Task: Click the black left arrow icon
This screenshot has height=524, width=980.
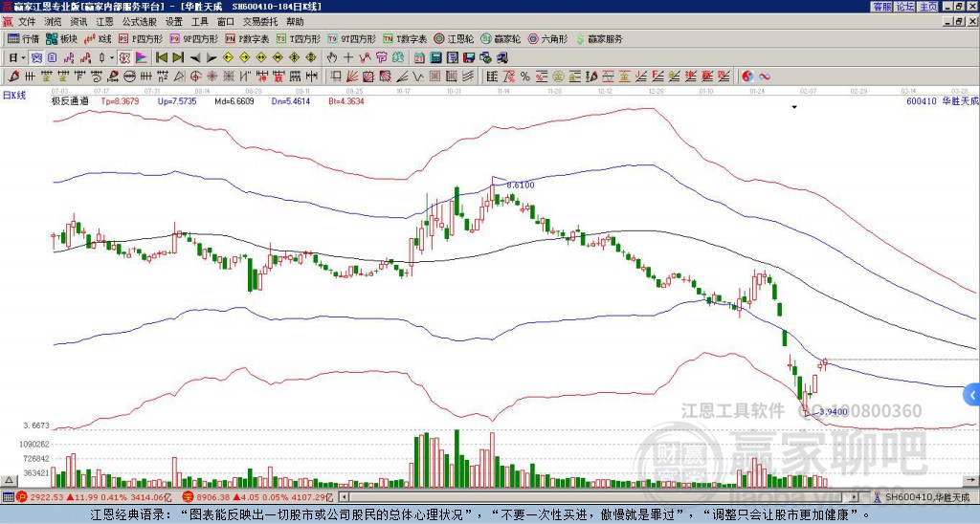Action: click(195, 58)
